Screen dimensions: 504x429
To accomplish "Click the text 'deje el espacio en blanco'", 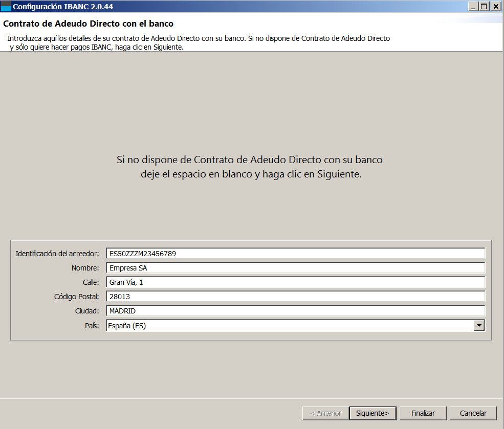I will (x=196, y=174).
